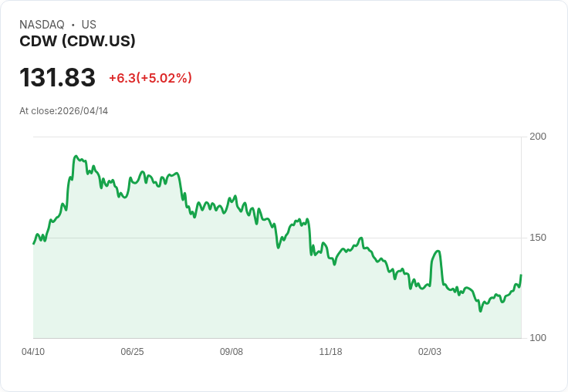
Task: Click the dot separator between NASDAQ and US
Action: tap(73, 25)
